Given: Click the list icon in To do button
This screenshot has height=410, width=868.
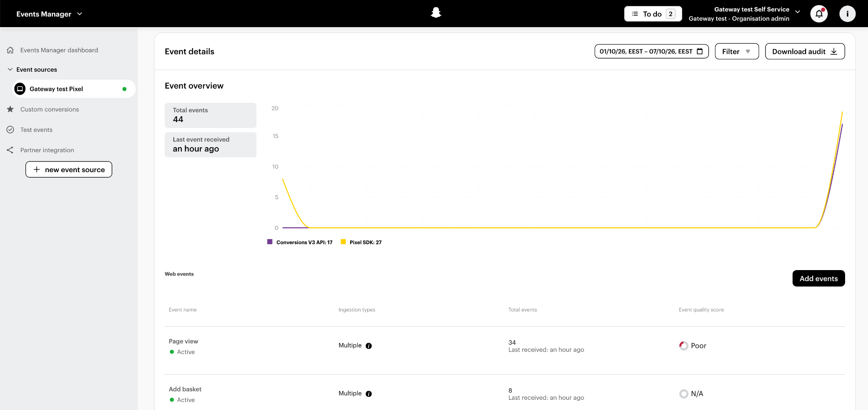Looking at the screenshot, I should coord(635,14).
